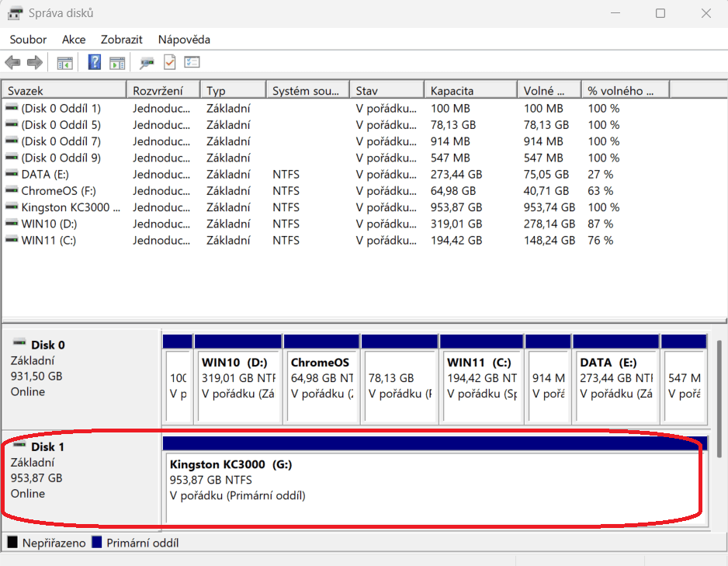Click the Back arrow toolbar icon

(12, 63)
